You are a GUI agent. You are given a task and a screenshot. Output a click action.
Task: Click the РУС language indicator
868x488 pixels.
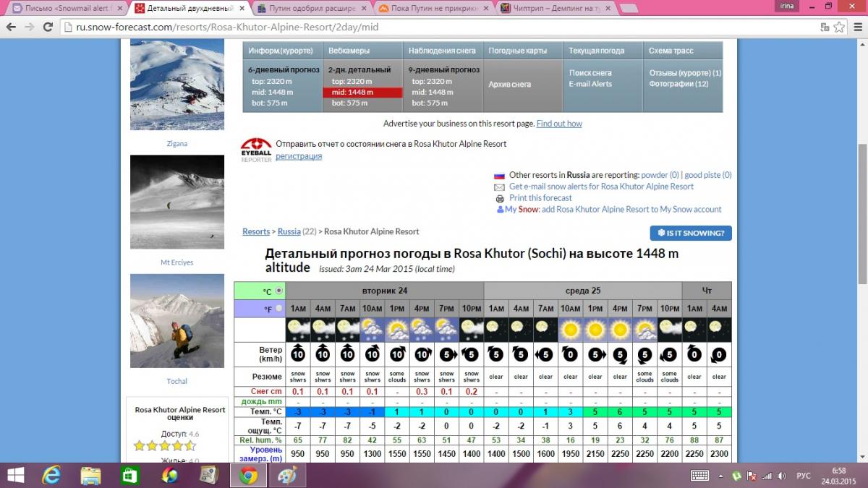(804, 476)
